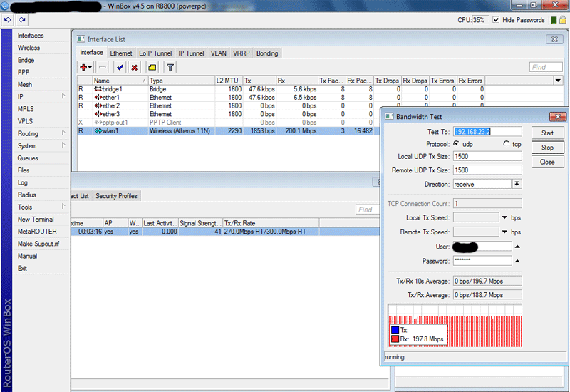The image size is (570, 392).
Task: Click the wlan1 wireless interface icon
Action: point(98,130)
